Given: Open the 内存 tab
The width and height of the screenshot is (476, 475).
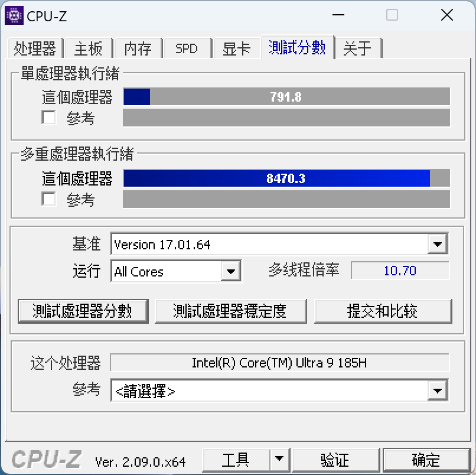Looking at the screenshot, I should pyautogui.click(x=138, y=48).
